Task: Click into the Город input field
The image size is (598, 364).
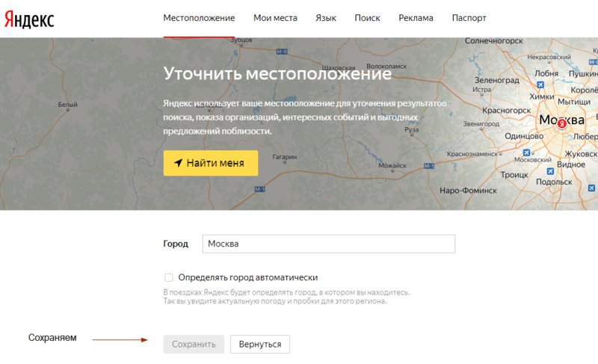Action: [x=329, y=244]
